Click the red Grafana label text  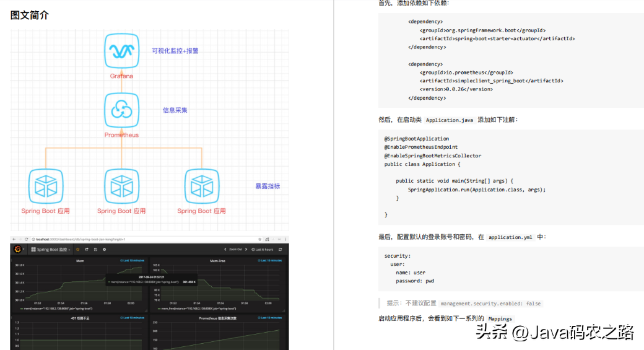pos(121,76)
